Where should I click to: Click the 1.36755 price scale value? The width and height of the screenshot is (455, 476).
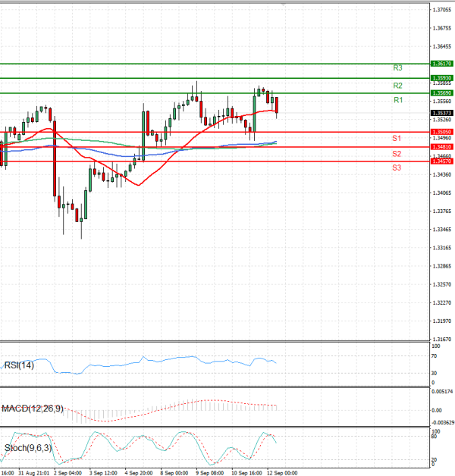click(442, 28)
